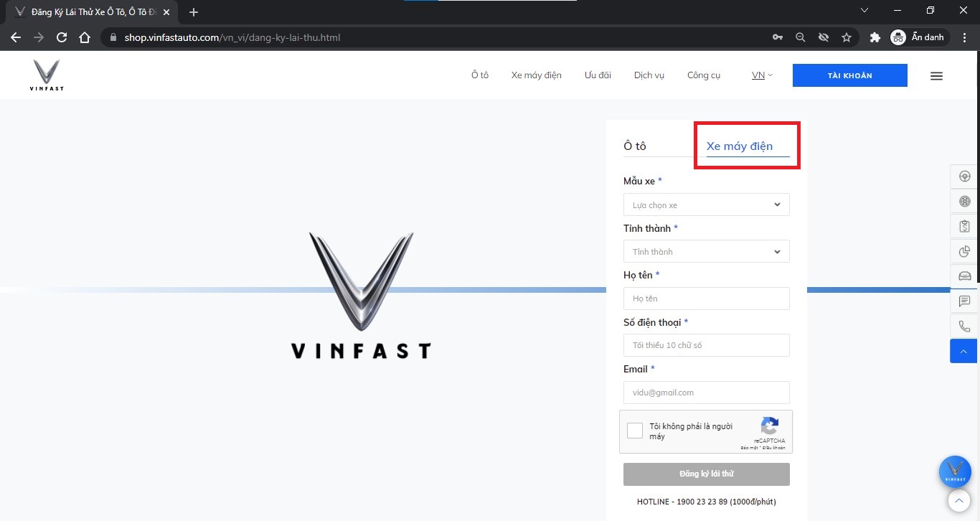Open the tab search chevron in the title bar
Viewport: 980px width, 521px height.
point(864,10)
